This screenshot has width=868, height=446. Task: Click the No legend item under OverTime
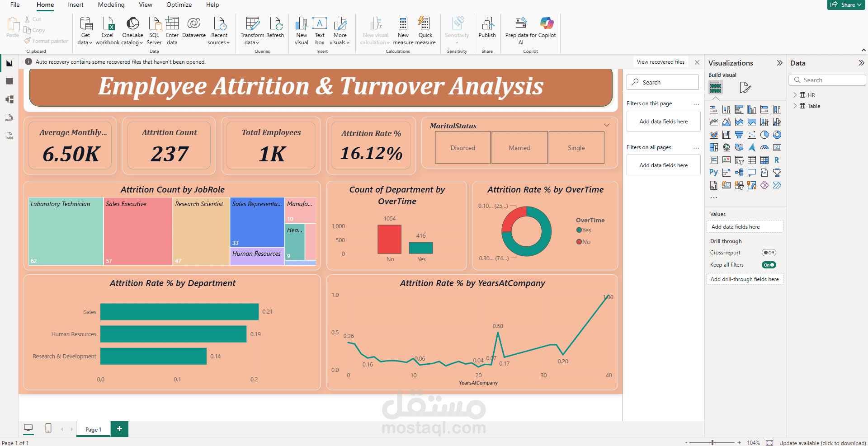tap(584, 242)
